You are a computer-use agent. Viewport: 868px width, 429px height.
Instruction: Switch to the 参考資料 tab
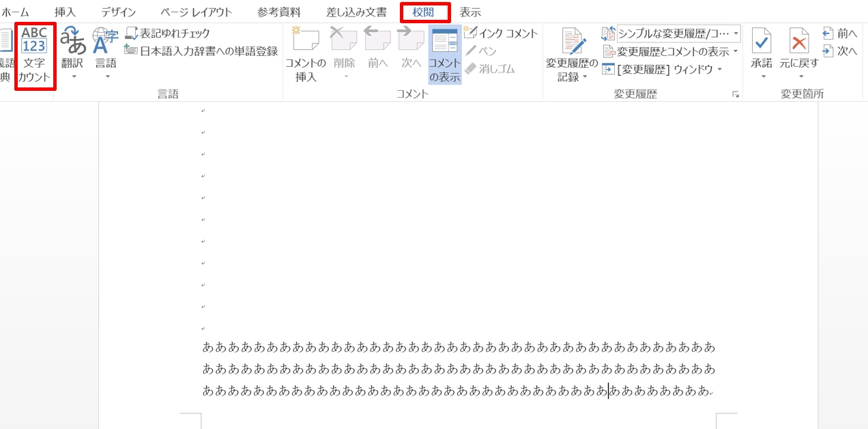tap(279, 12)
